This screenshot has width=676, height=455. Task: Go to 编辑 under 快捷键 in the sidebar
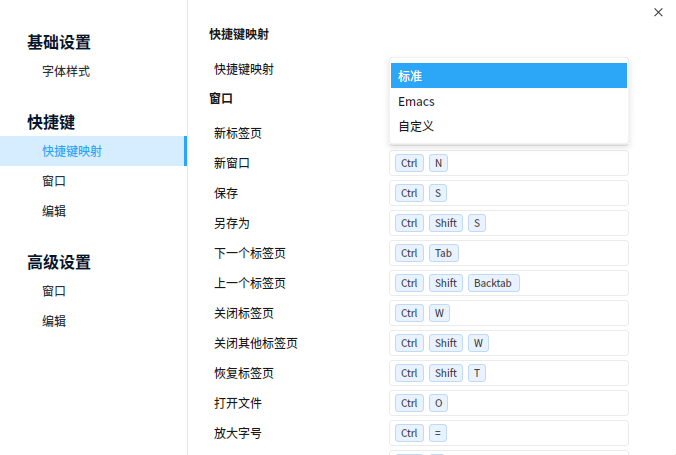(x=54, y=211)
